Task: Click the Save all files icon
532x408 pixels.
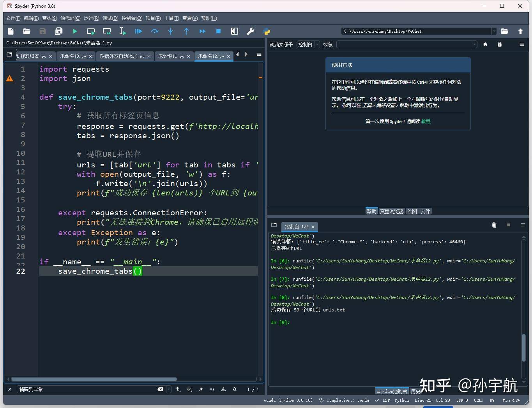Action: point(58,31)
